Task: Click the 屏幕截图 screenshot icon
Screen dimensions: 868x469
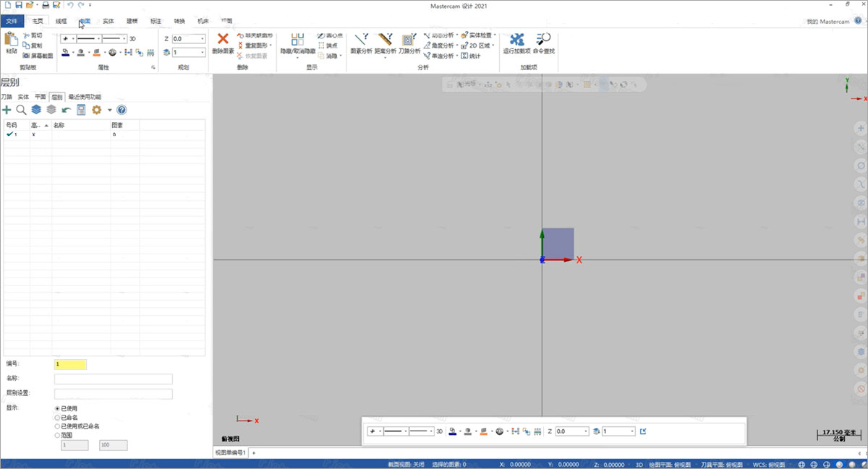Action: pyautogui.click(x=33, y=56)
